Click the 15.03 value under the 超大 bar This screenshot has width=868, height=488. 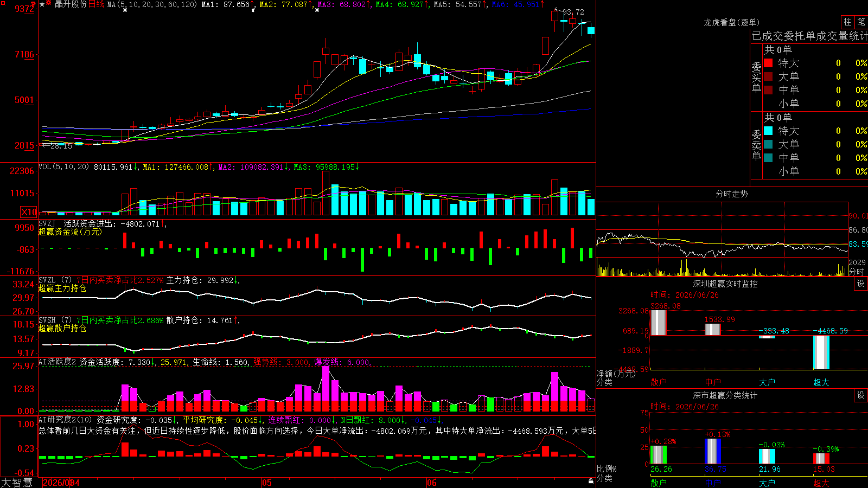tap(824, 469)
